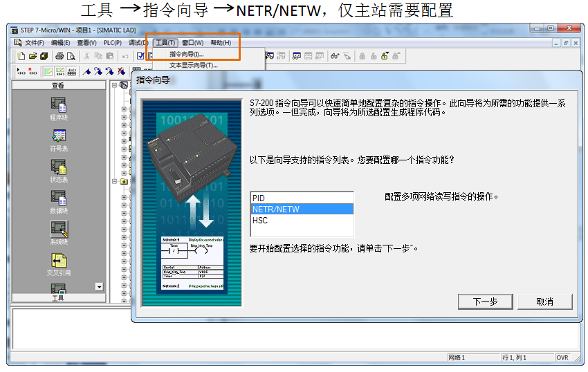588x372 pixels.
Task: Click the 查看 navigation bar header
Action: point(59,86)
